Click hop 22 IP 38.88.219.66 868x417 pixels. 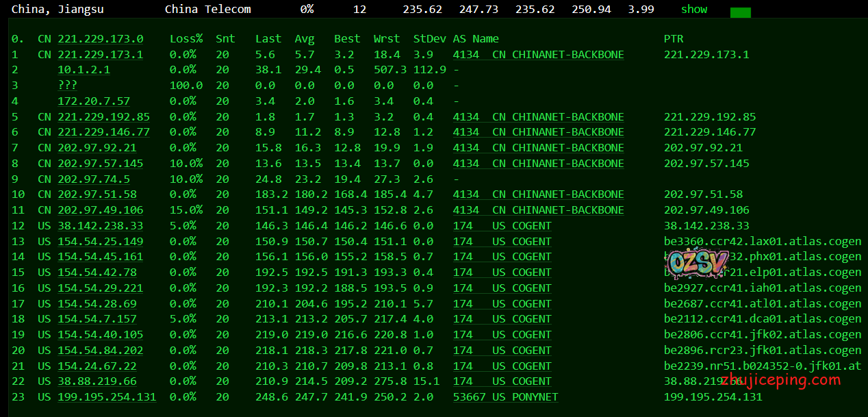click(97, 381)
